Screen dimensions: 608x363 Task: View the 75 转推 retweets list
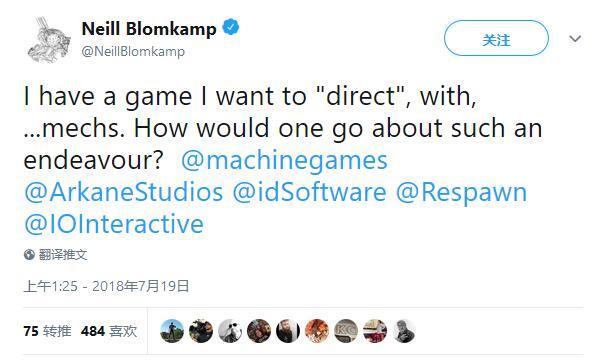click(x=47, y=331)
